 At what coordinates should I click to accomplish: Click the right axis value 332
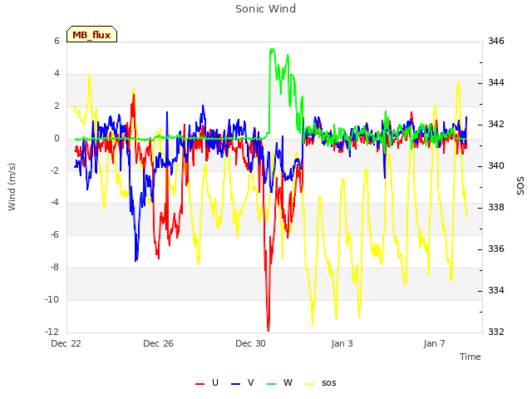pyautogui.click(x=496, y=332)
